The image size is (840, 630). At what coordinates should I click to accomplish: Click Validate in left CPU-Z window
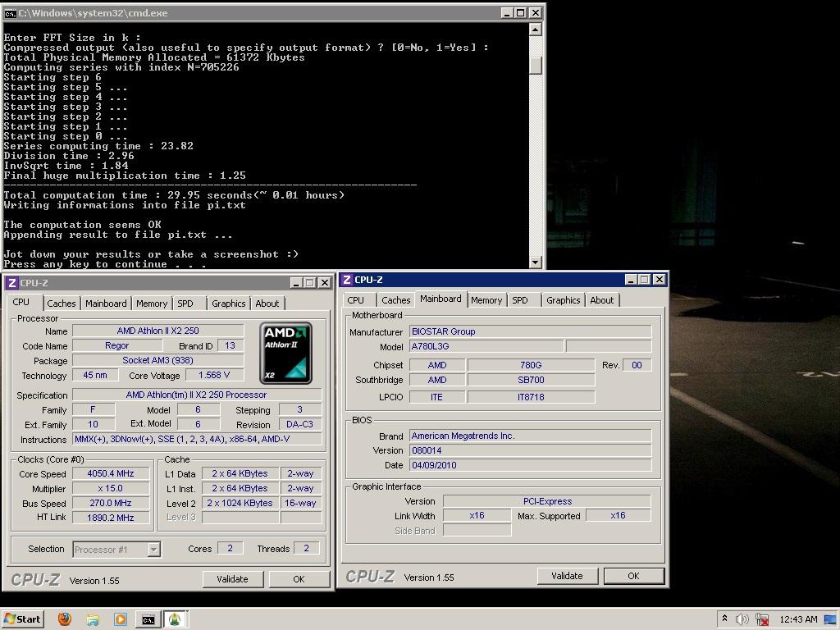click(x=232, y=579)
